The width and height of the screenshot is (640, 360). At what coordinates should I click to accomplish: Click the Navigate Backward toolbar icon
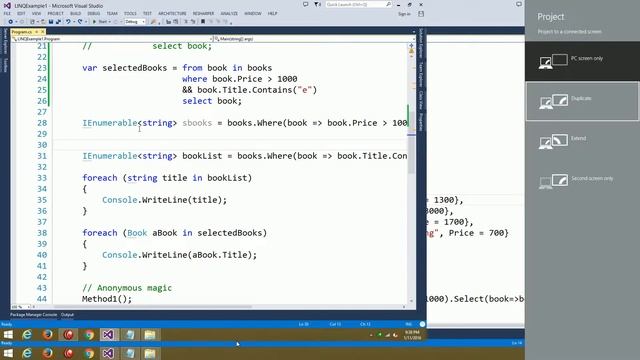(x=11, y=22)
